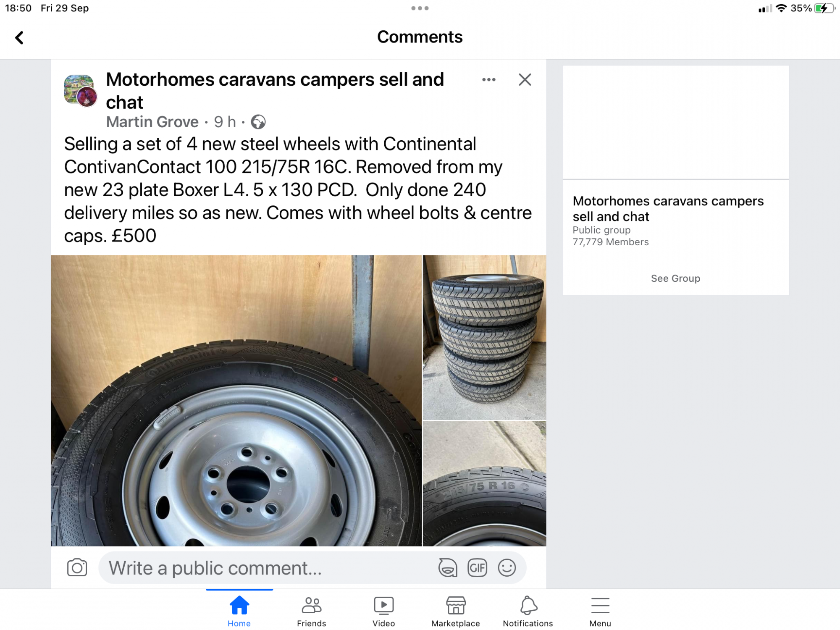
Task: Dismiss the post with the X icon
Action: pyautogui.click(x=525, y=80)
